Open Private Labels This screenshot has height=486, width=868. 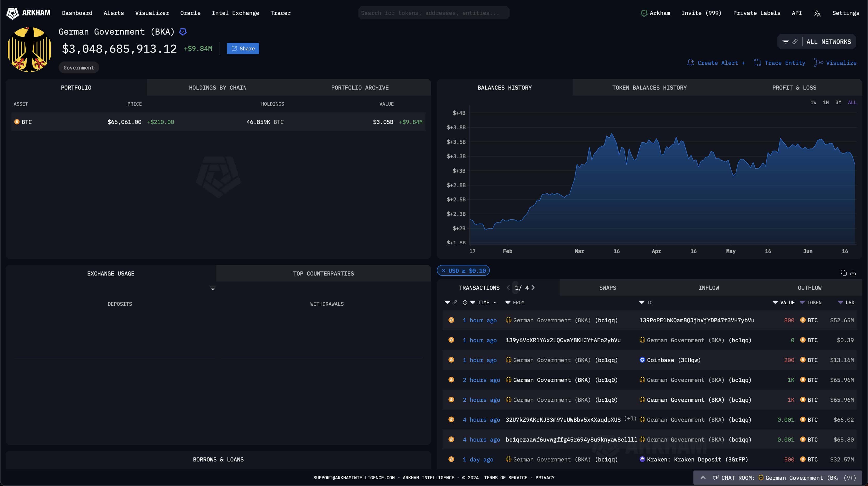(756, 13)
